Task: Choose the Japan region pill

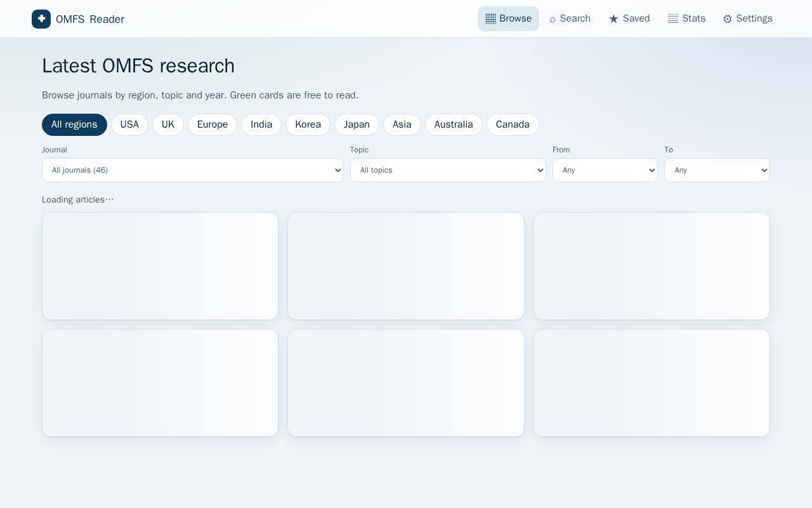Action: [x=357, y=124]
